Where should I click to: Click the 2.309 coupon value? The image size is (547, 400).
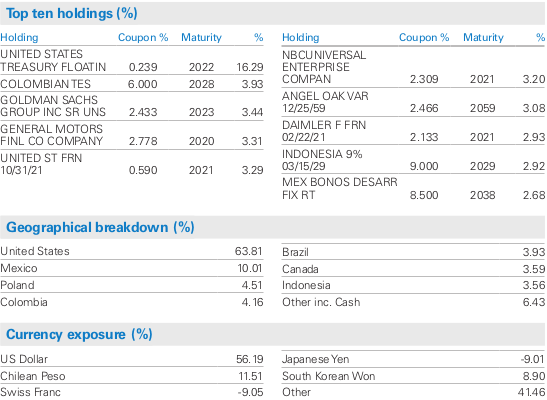424,79
